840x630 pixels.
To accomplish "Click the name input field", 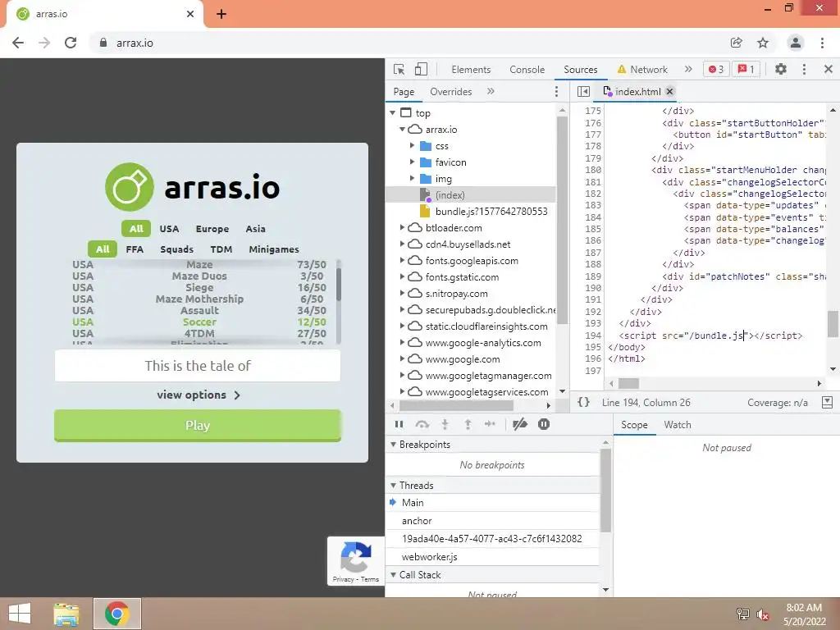I will click(197, 366).
